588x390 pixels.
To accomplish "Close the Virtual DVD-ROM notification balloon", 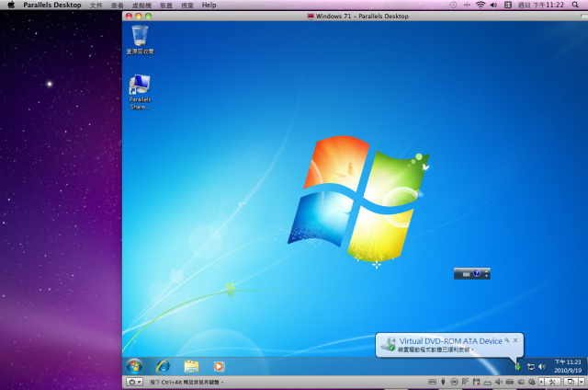I will [x=515, y=340].
